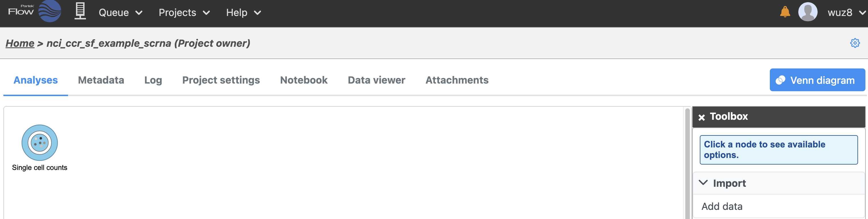Open project settings gear icon

point(855,43)
